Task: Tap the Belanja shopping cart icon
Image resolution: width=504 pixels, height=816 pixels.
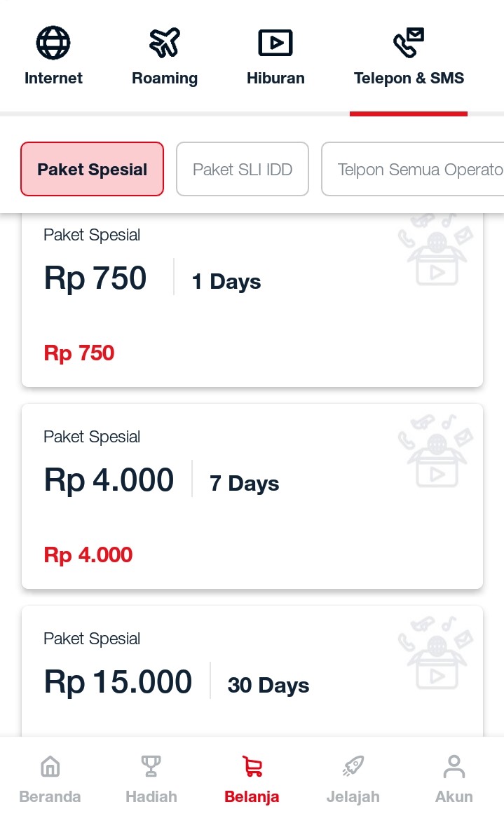Action: (252, 766)
